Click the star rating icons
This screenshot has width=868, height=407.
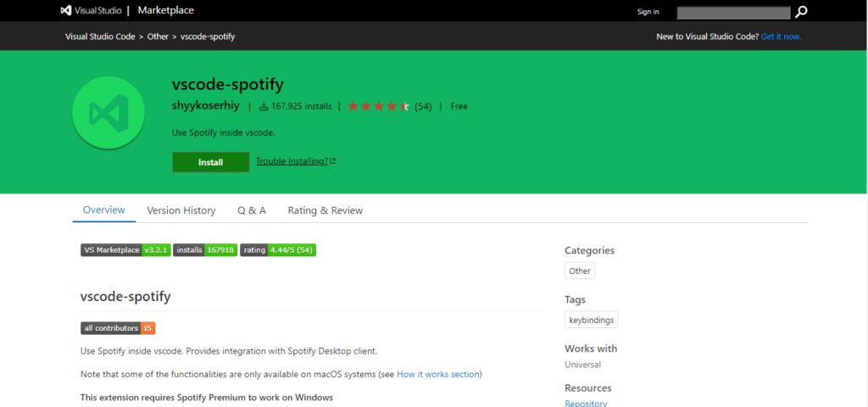pos(379,106)
